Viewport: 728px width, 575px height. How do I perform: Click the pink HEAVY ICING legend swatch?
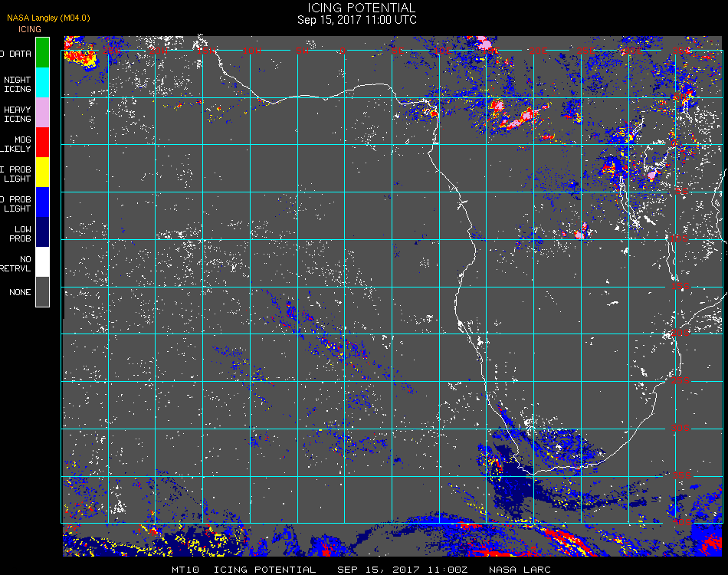(42, 112)
